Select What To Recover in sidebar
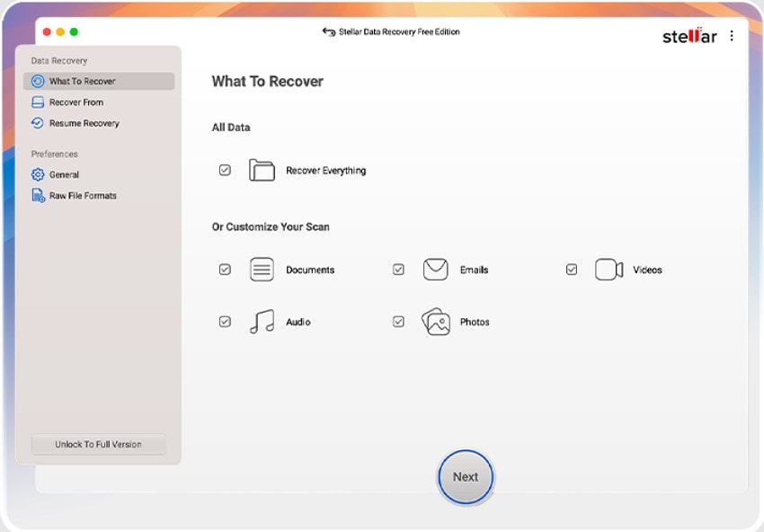The height and width of the screenshot is (532, 764). click(99, 82)
